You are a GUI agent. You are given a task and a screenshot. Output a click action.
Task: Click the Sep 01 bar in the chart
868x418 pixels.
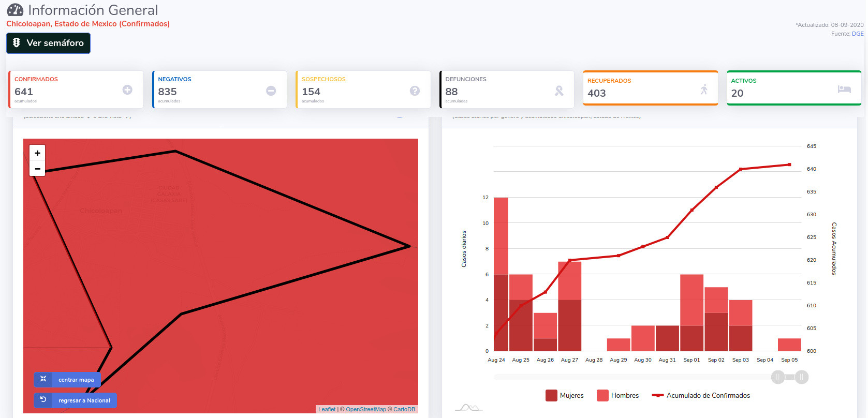[x=692, y=312]
